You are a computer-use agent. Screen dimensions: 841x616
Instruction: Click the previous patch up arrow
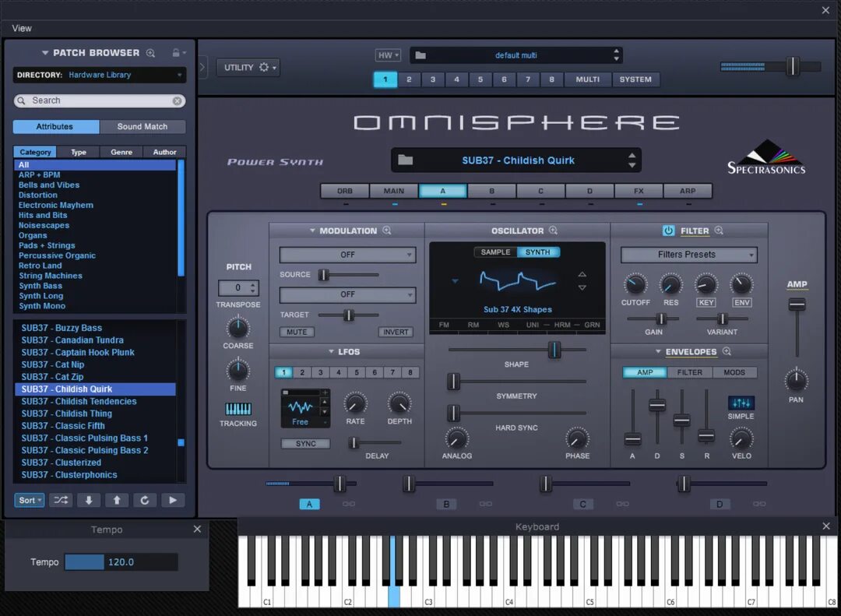pyautogui.click(x=116, y=500)
